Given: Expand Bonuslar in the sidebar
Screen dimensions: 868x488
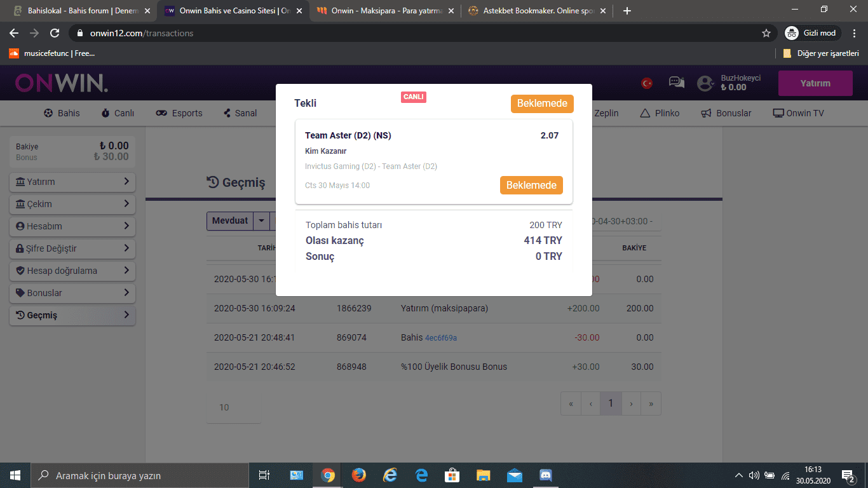Looking at the screenshot, I should (72, 293).
